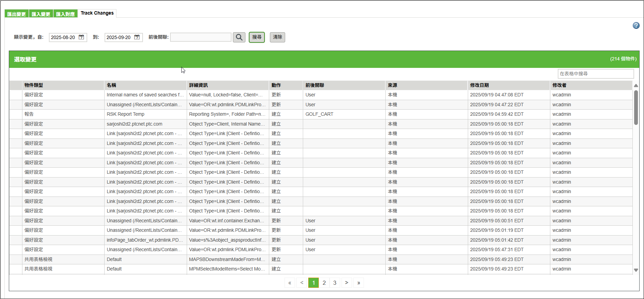Click the 搜尋 button
Viewport: 644px width, 299px height.
click(257, 37)
